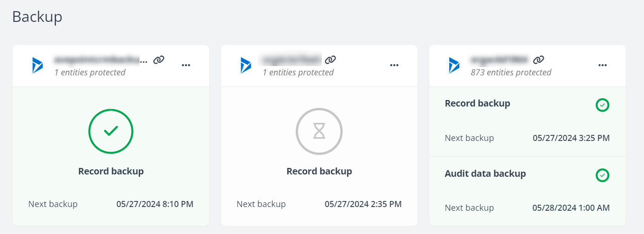The image size is (644, 234).
Task: Open more options menu on third card
Action: click(603, 66)
